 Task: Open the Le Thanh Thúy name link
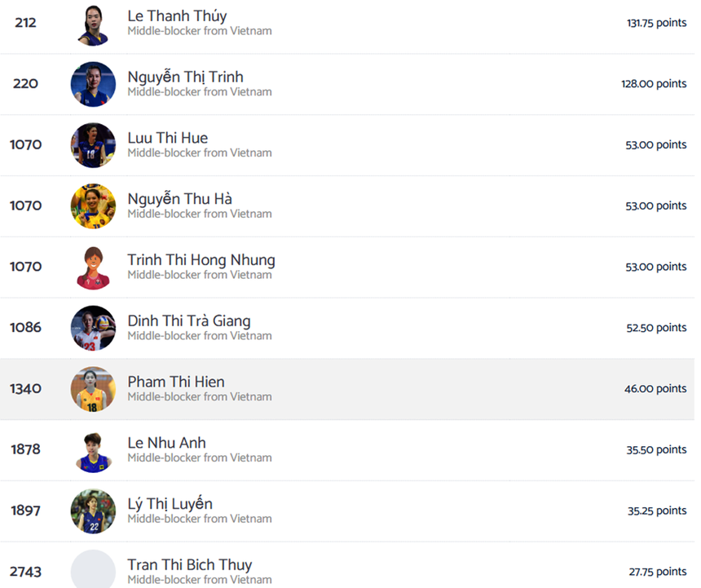tap(177, 16)
